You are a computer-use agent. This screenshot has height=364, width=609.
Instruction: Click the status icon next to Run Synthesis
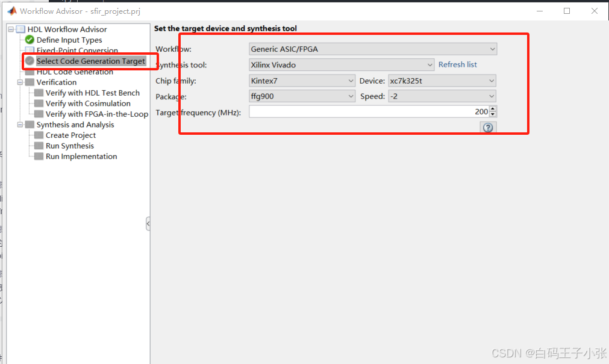point(39,146)
